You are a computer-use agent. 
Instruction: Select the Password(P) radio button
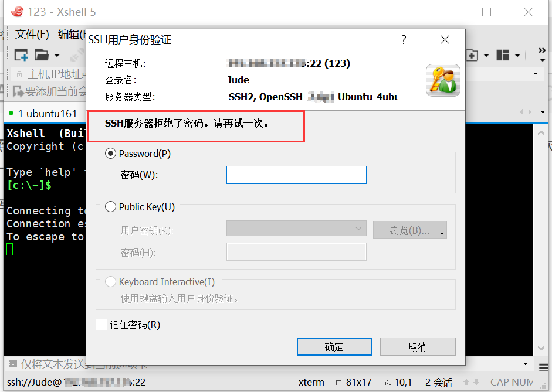coord(110,154)
